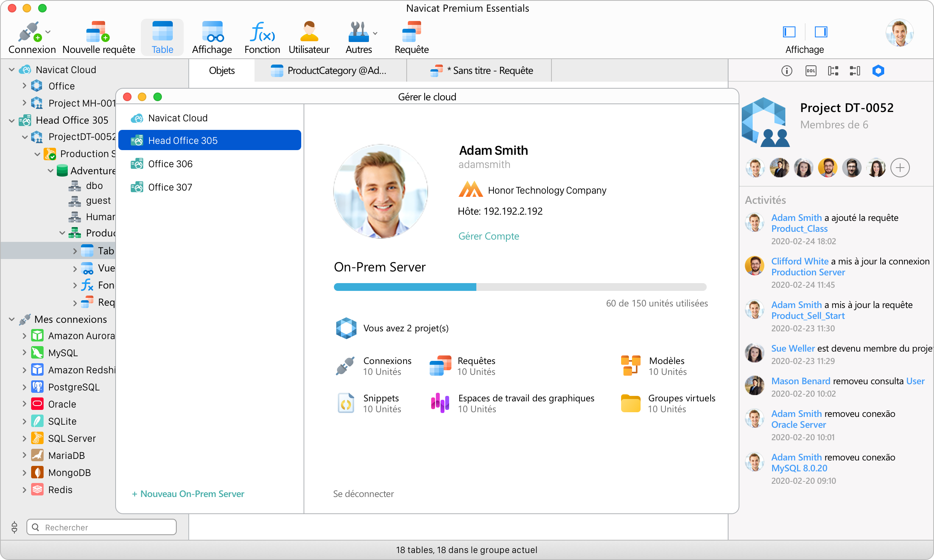Open the project panel hexagon icon

click(878, 71)
